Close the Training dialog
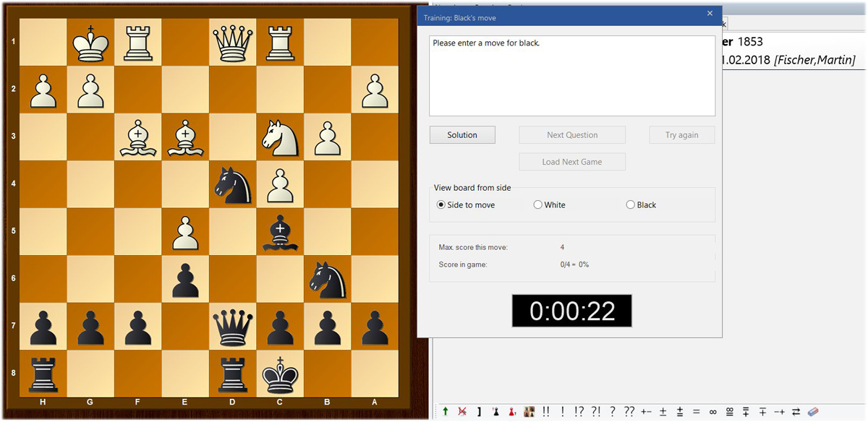Screen dimensions: 868x422 (710, 13)
